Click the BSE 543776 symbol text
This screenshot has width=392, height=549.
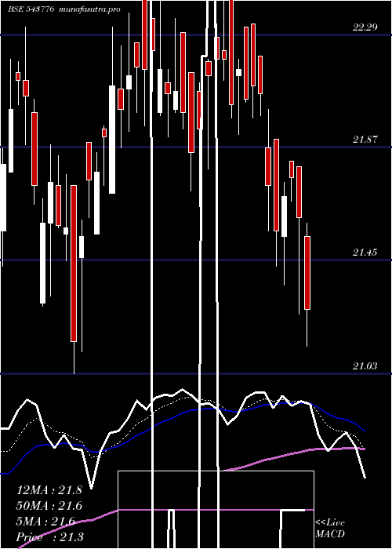coord(31,9)
